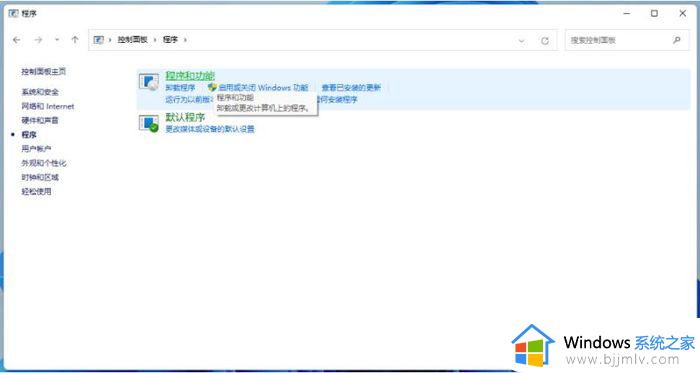Go back using the back arrow
This screenshot has height=373, width=700.
click(x=17, y=40)
